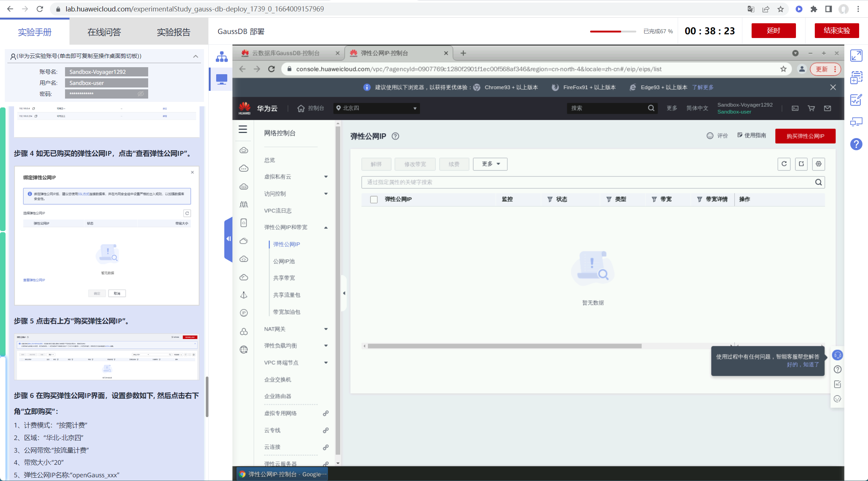The width and height of the screenshot is (868, 481).
Task: Collapse the lab account info panel
Action: tap(195, 56)
